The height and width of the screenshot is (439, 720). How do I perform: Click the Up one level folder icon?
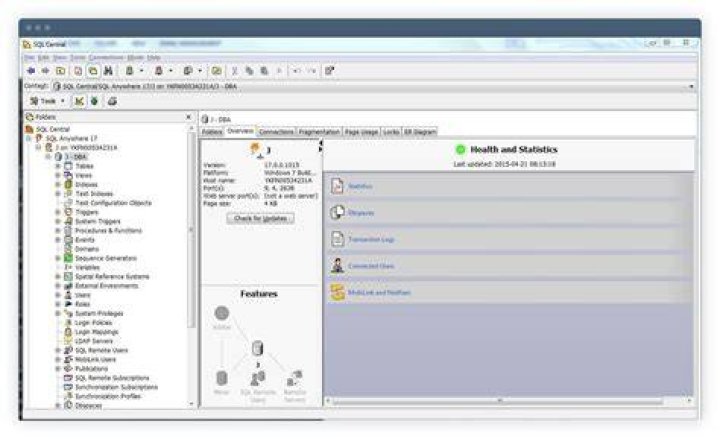coord(61,71)
